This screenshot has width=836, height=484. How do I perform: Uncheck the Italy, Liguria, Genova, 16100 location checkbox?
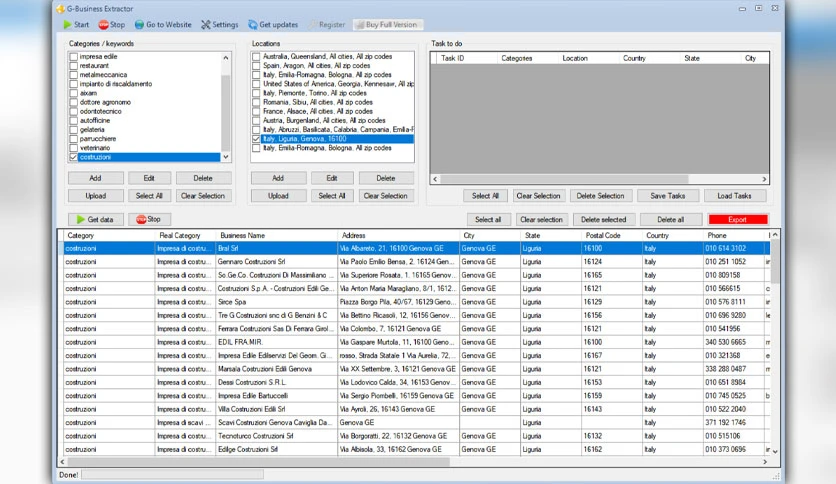pos(256,139)
